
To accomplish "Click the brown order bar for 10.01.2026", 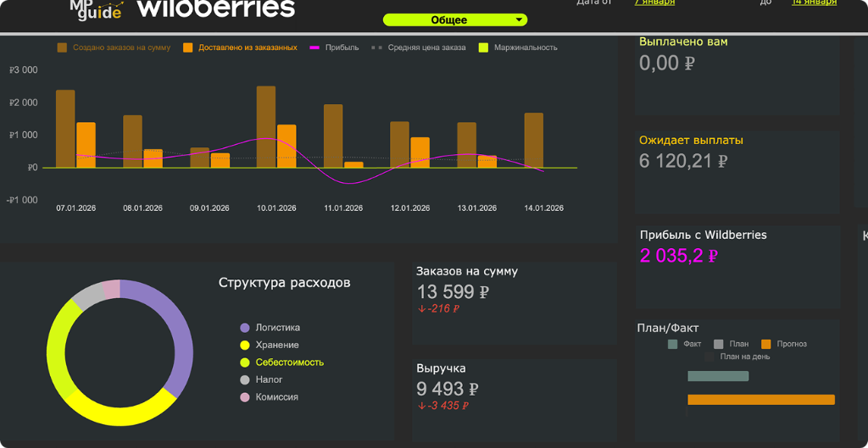I will click(265, 127).
